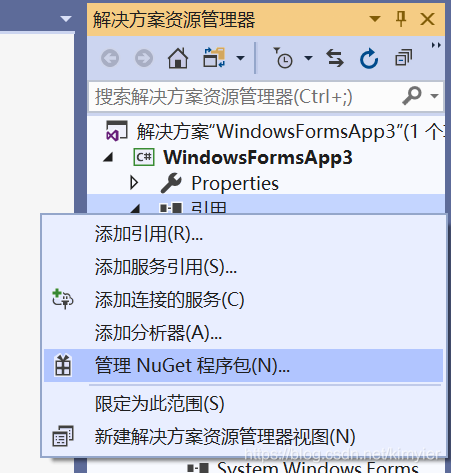Select 管理 NuGet 程序包(N)... menu entry
The image size is (451, 473).
coord(243,365)
